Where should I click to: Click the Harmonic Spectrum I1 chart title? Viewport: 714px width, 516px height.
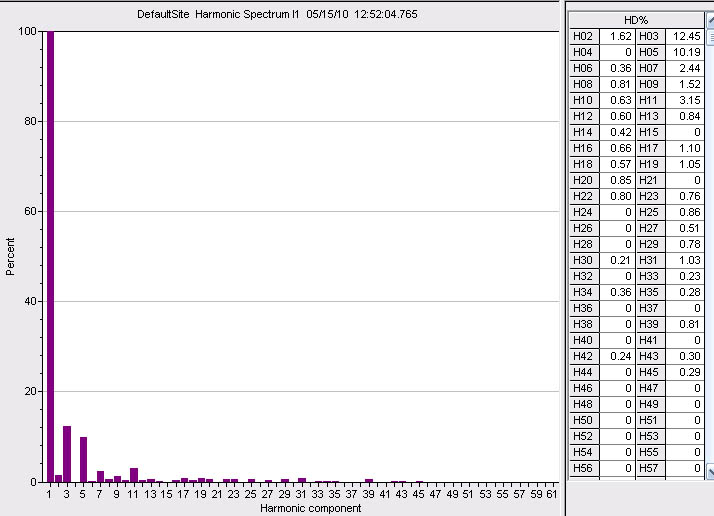pyautogui.click(x=277, y=14)
